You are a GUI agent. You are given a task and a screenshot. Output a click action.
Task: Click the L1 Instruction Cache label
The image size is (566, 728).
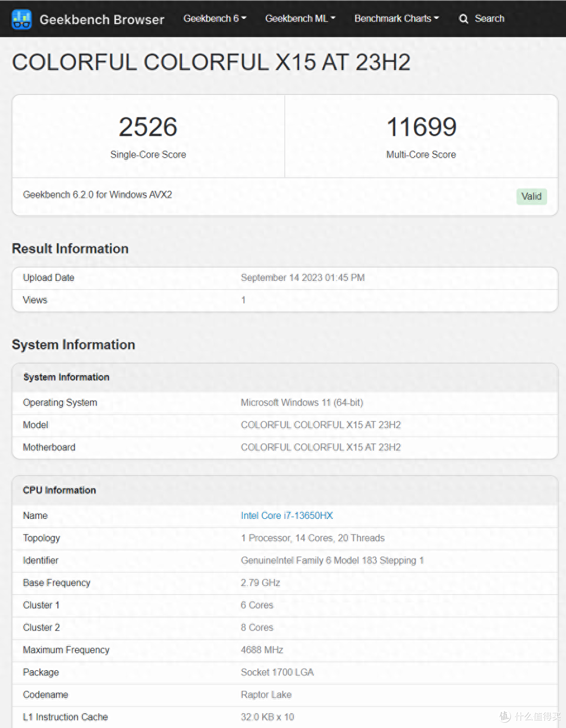point(66,717)
